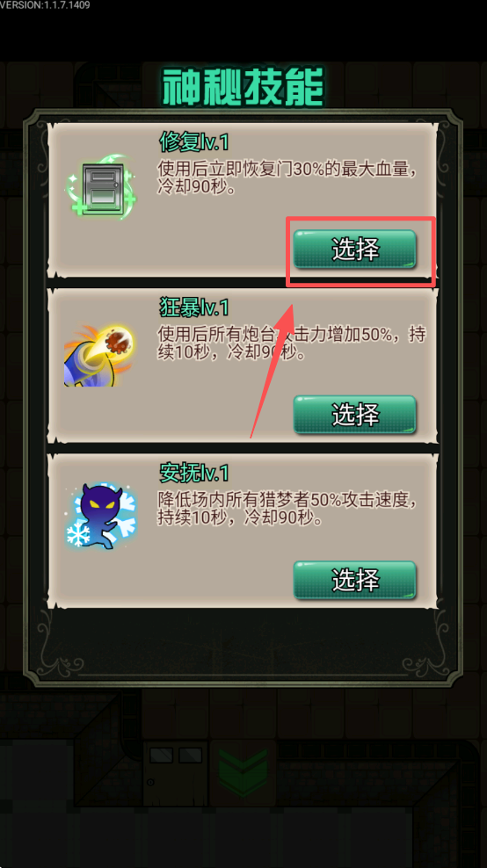Tap the frozen dream hunter icon
The height and width of the screenshot is (868, 487).
[101, 516]
